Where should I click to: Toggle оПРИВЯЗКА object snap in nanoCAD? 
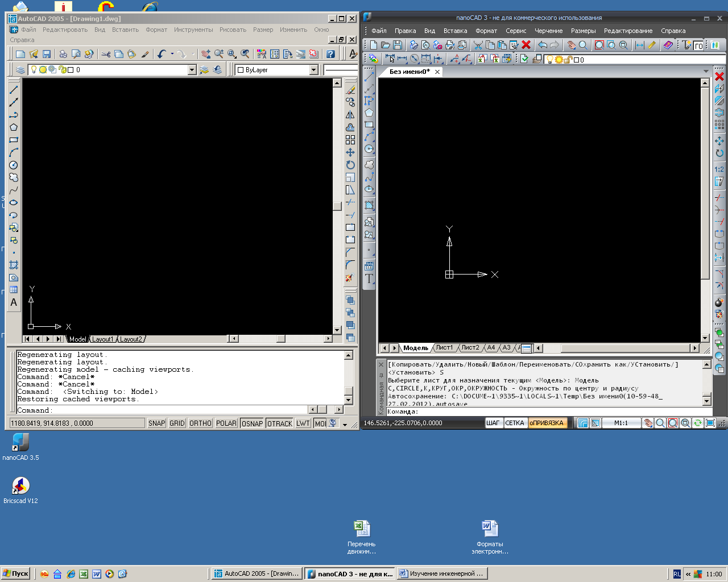547,423
